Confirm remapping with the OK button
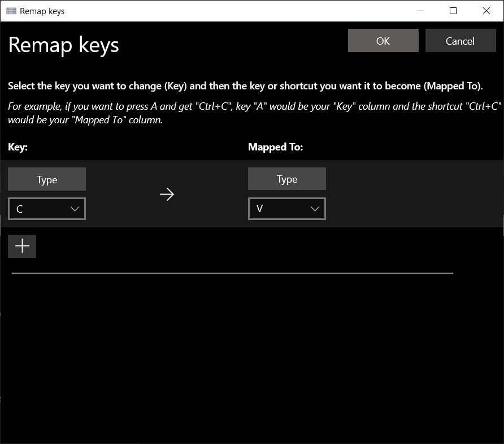 (383, 41)
